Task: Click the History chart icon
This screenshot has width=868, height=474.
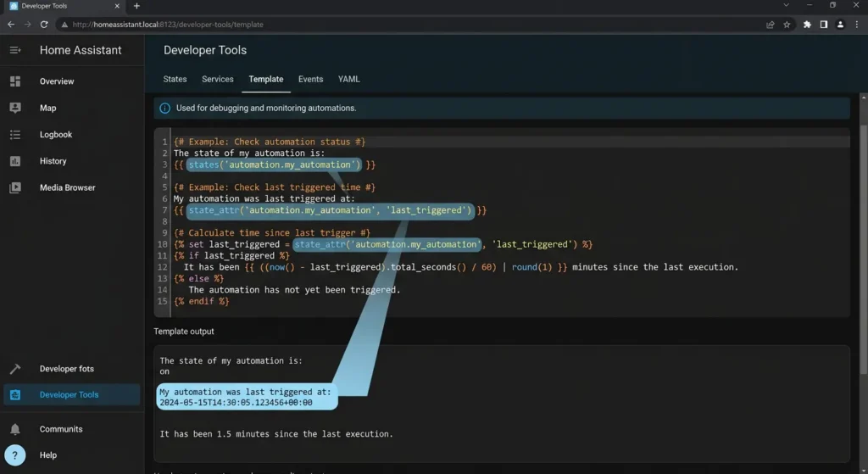Action: coord(15,161)
